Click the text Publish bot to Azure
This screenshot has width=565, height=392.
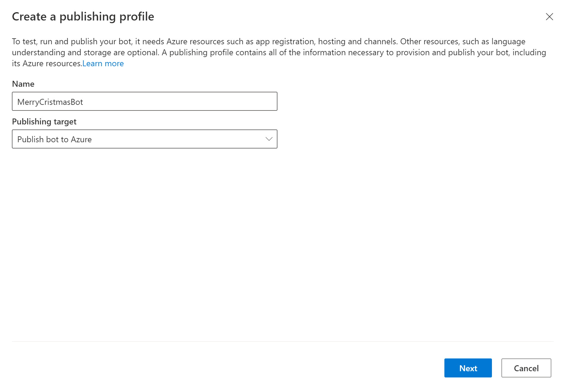tap(55, 140)
